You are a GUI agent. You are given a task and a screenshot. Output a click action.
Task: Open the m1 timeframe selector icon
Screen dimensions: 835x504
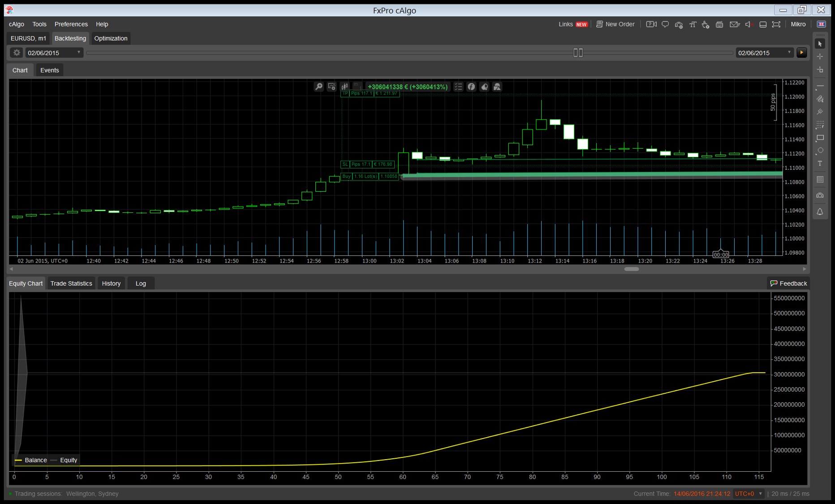[x=357, y=86]
